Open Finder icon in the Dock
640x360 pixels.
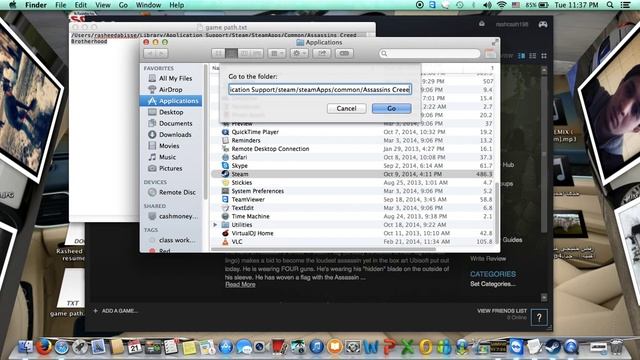[x=26, y=347]
